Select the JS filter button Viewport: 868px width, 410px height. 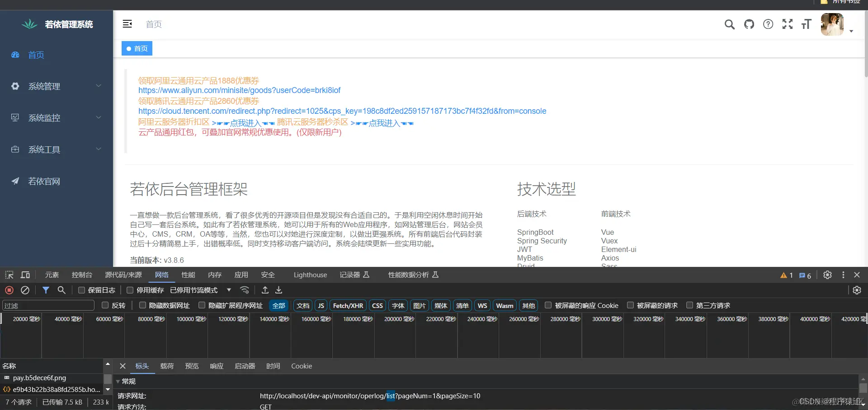pyautogui.click(x=321, y=306)
